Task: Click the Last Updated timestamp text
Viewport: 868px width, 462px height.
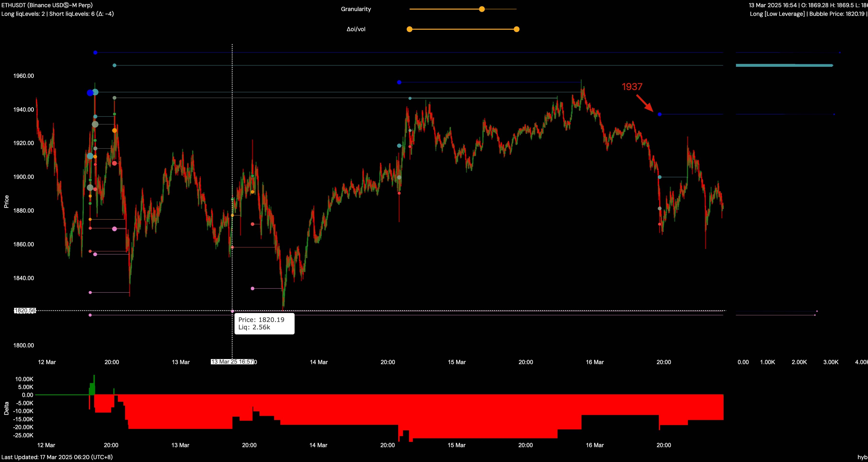Action: coord(57,457)
